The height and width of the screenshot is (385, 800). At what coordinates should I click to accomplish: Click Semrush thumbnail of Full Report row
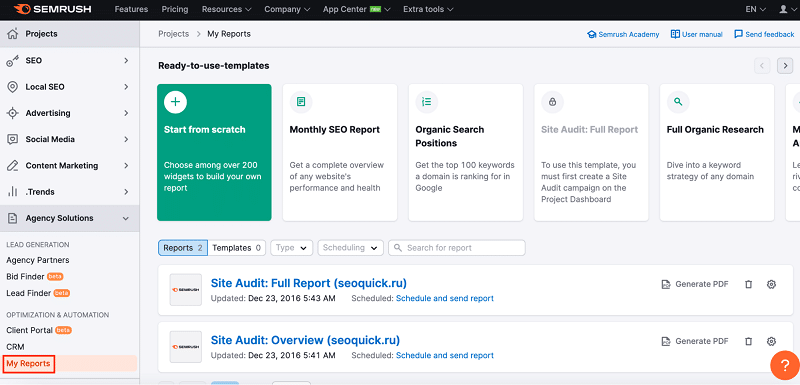(186, 290)
